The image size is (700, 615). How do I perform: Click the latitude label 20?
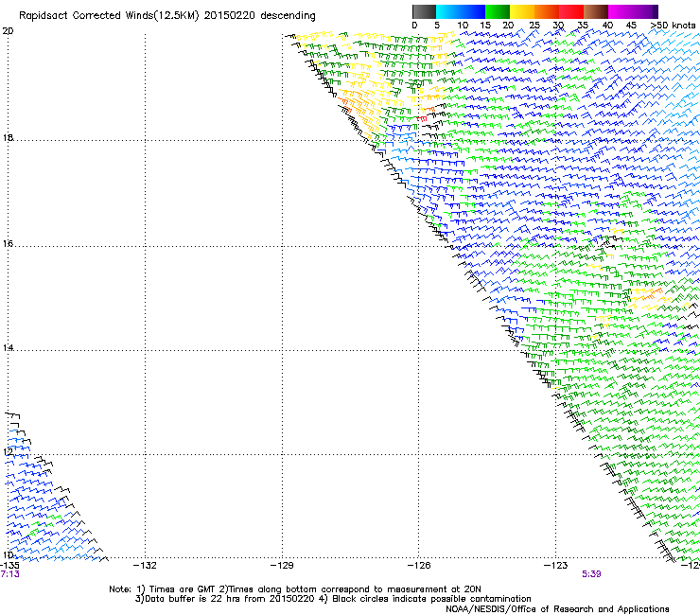[8, 31]
